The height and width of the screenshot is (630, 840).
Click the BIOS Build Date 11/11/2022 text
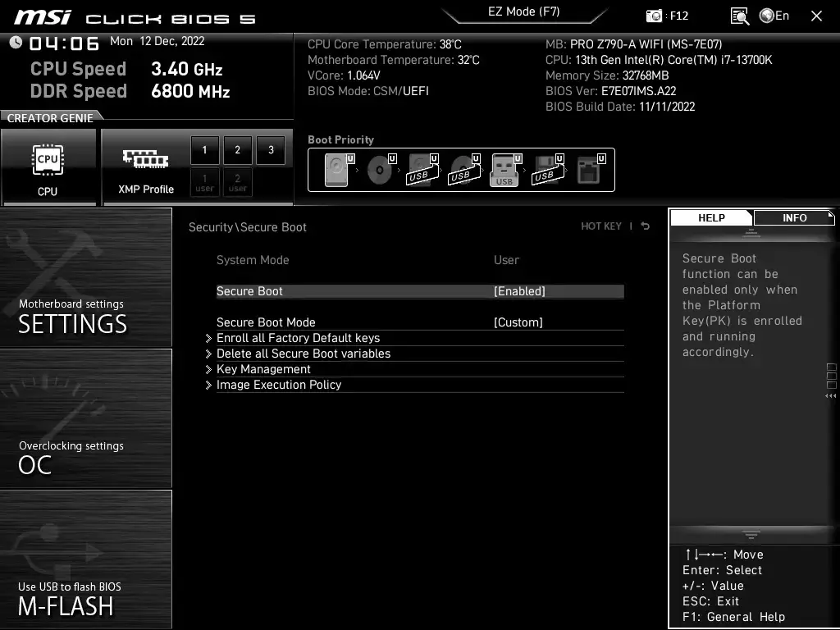pos(620,107)
